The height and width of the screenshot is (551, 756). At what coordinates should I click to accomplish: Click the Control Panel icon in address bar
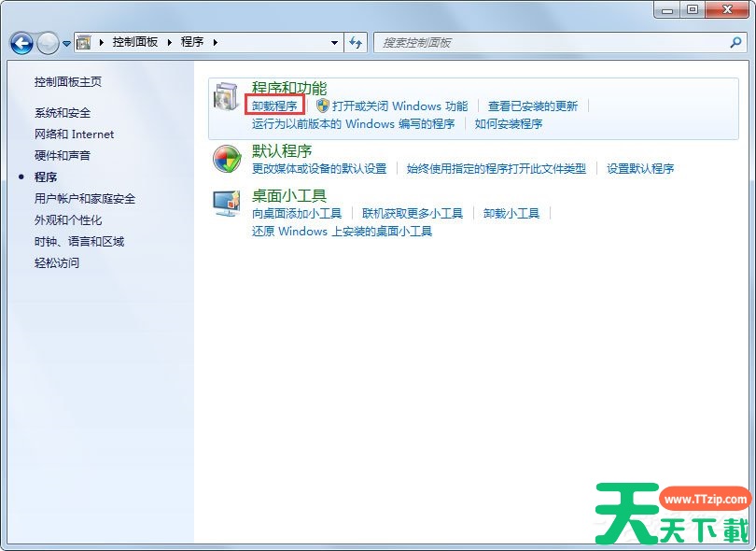tap(84, 42)
